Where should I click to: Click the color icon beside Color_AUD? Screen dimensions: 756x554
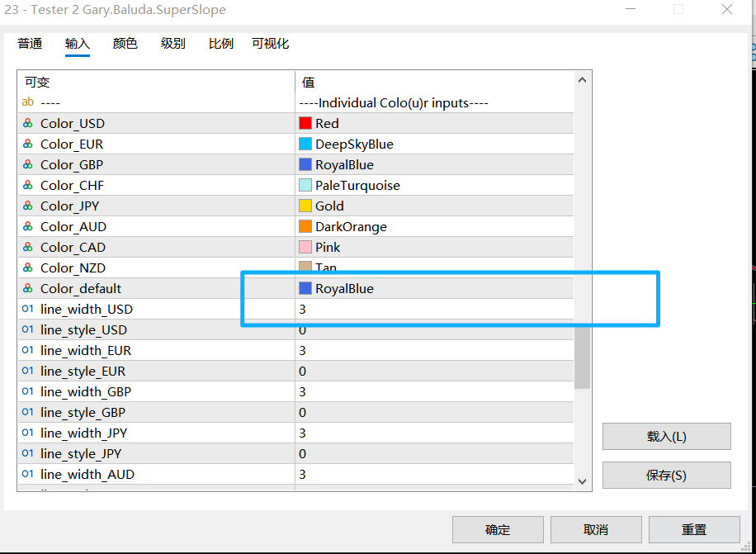coord(28,226)
